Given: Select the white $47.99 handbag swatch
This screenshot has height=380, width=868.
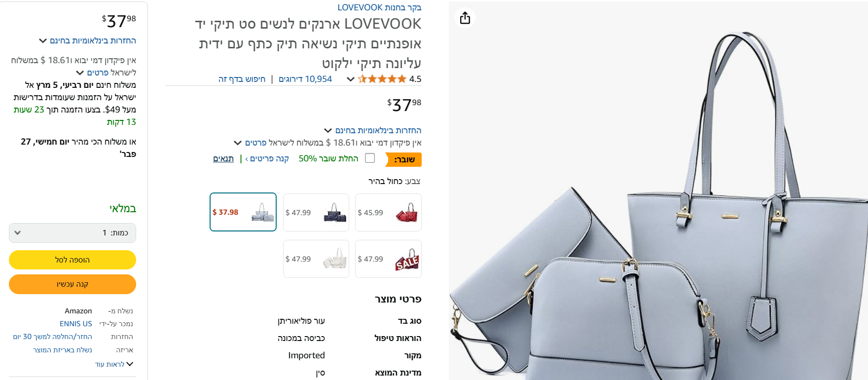Looking at the screenshot, I should [x=316, y=259].
